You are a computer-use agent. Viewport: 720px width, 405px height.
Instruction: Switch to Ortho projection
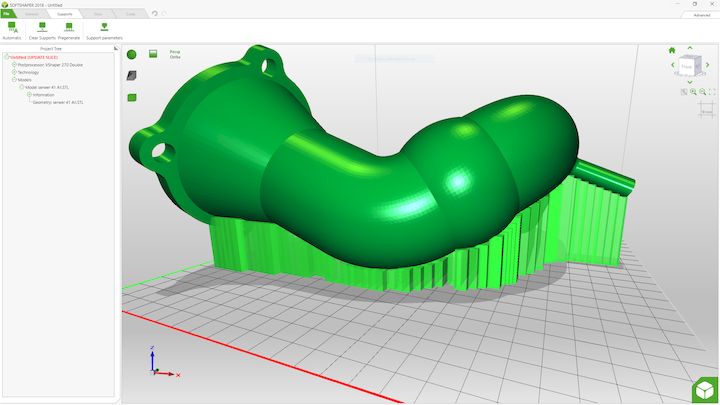point(174,57)
